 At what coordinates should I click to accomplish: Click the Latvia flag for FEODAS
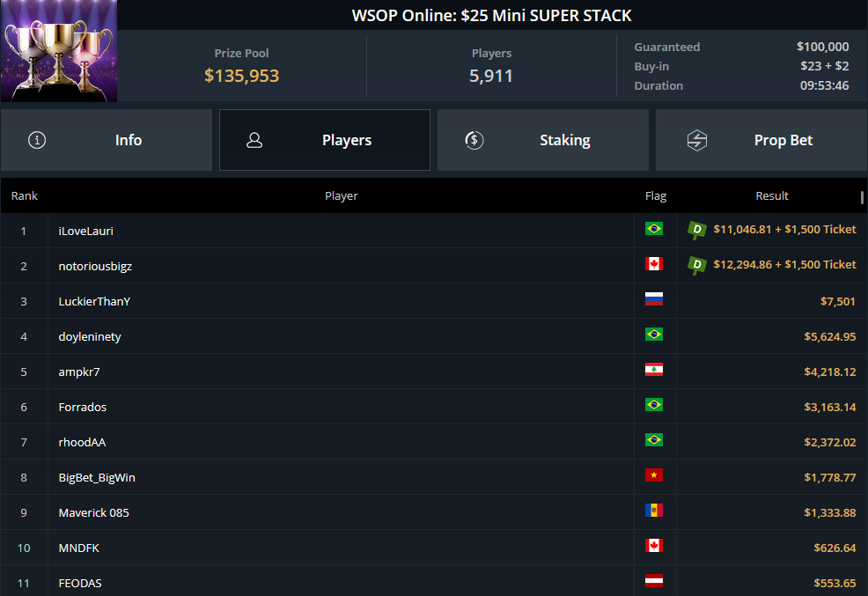point(654,581)
